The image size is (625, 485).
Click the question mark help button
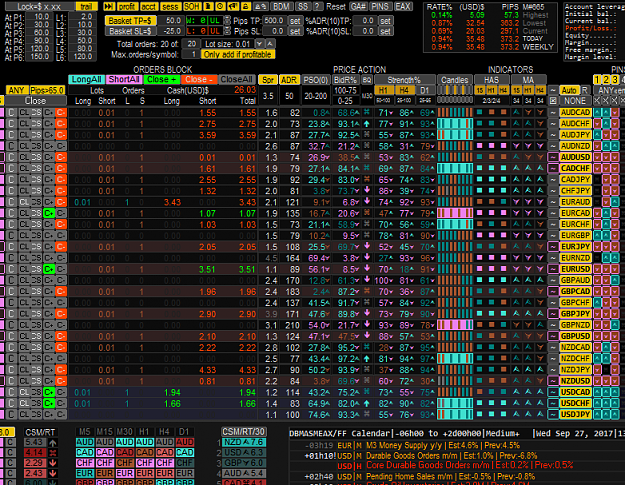(317, 6)
